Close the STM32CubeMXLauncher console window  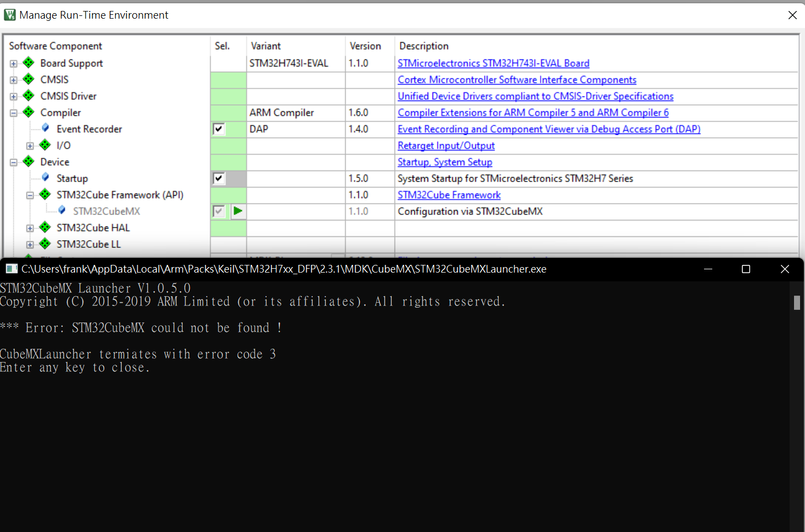pyautogui.click(x=785, y=269)
